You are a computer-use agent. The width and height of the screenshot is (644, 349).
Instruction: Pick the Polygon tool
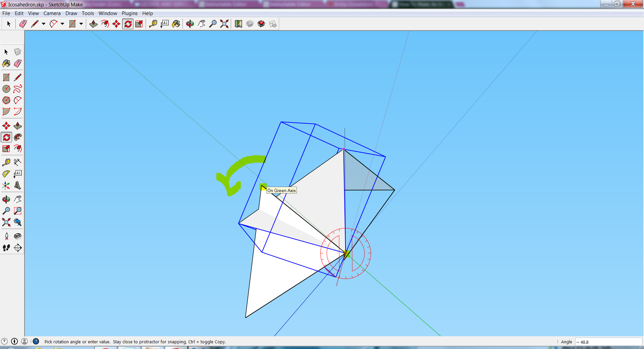6,100
